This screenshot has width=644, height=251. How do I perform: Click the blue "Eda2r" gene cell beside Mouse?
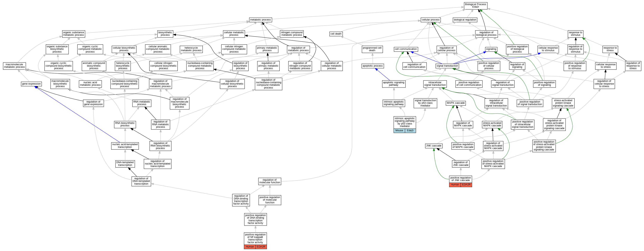pyautogui.click(x=410, y=131)
